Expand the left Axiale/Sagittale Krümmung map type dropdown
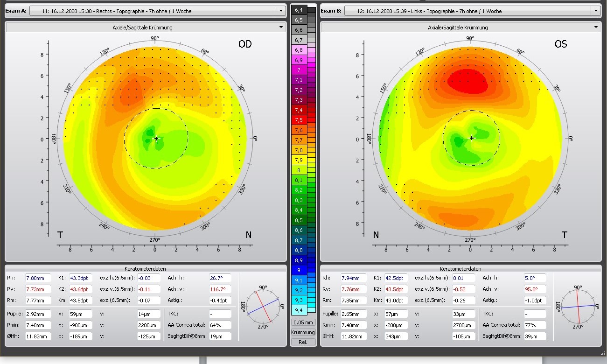 [280, 28]
